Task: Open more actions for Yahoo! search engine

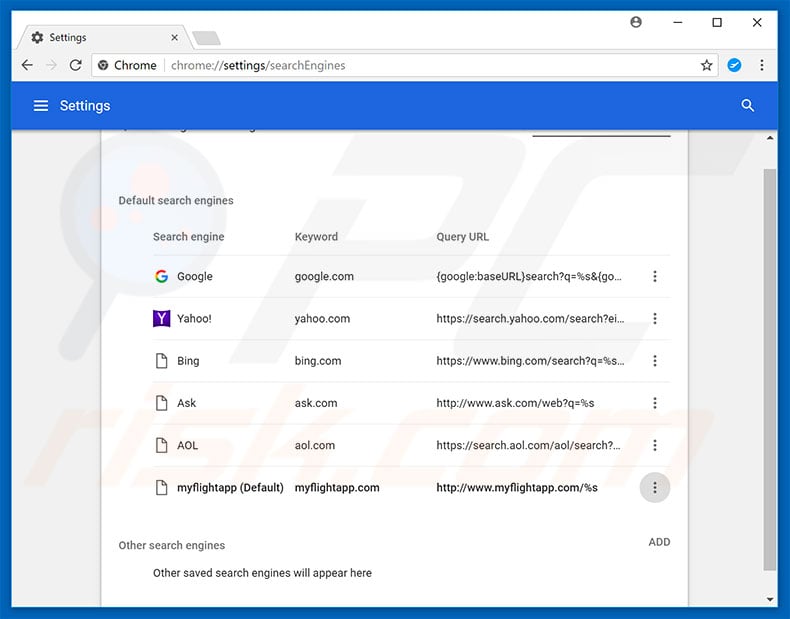Action: click(654, 318)
